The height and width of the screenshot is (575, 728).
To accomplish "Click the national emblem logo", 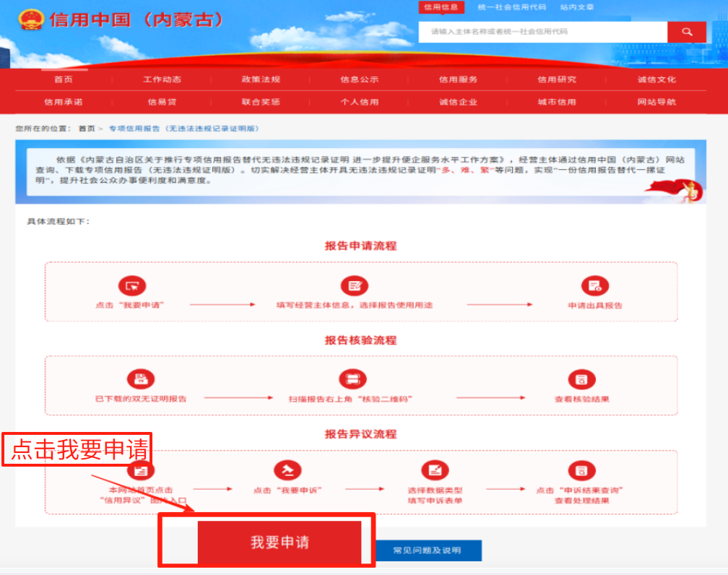I will 31,20.
